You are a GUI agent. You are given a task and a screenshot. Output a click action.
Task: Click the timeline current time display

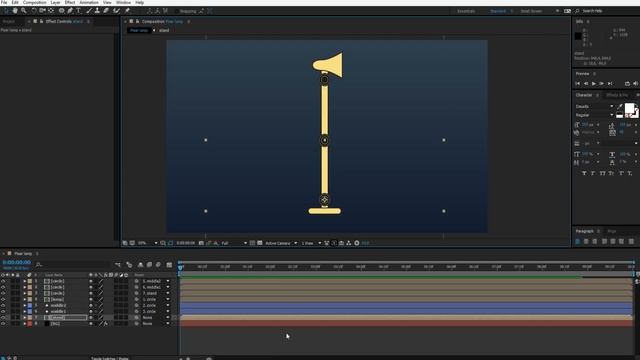coord(17,262)
